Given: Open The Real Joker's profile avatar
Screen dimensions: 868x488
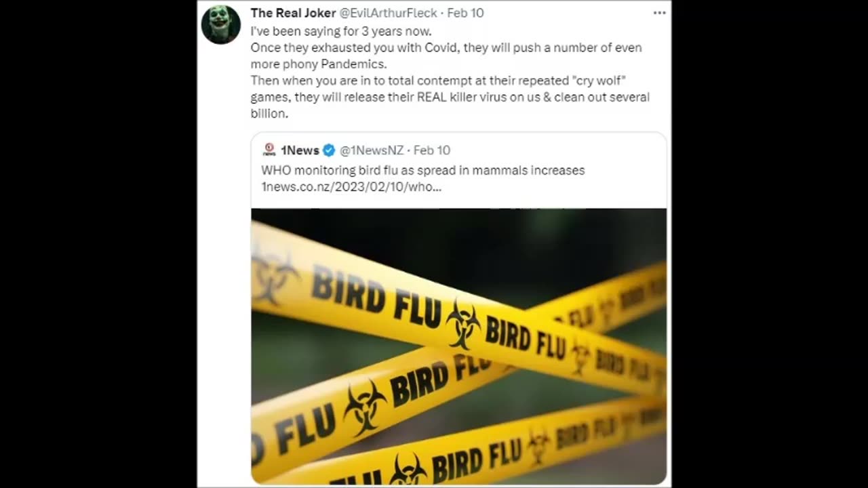Looking at the screenshot, I should click(x=221, y=25).
